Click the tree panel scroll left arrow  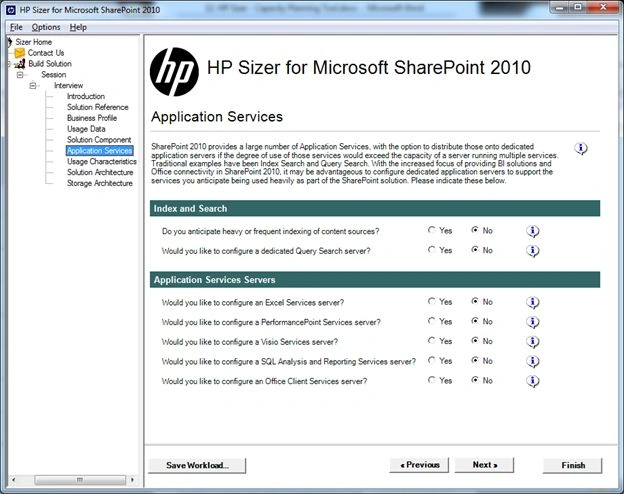13,480
